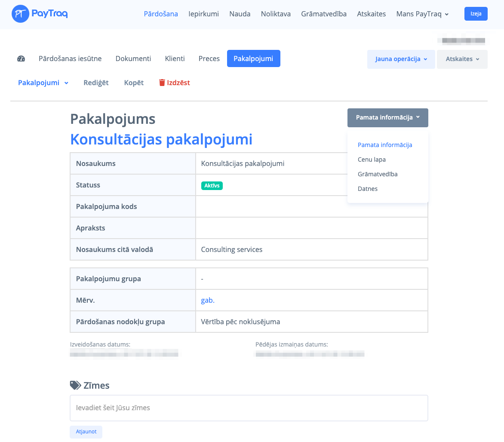504x442 pixels.
Task: Click the trash icon for Izdzēst
Action: [x=162, y=83]
